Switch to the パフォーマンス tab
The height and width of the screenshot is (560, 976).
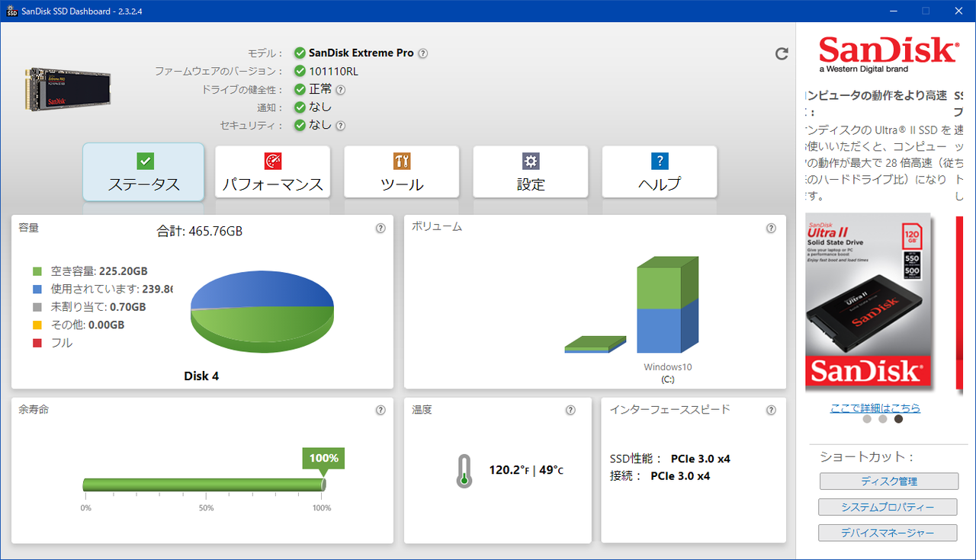[272, 171]
